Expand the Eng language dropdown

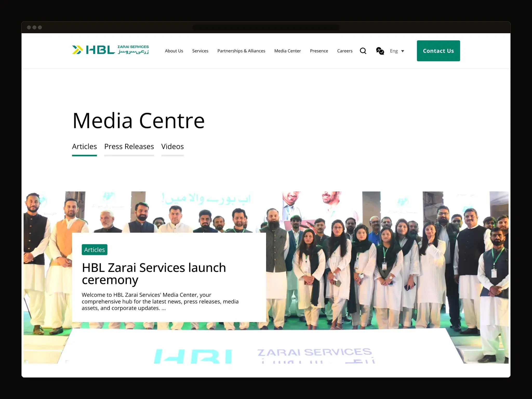tap(397, 51)
